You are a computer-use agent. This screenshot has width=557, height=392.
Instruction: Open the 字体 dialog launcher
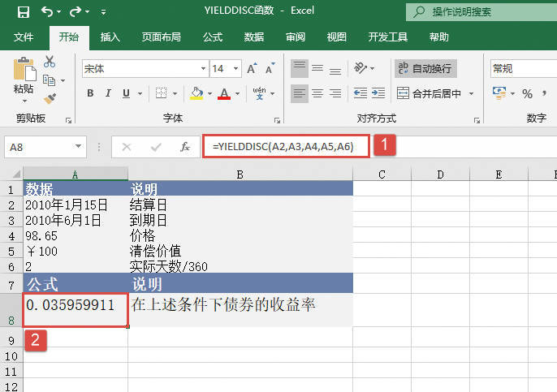[277, 121]
